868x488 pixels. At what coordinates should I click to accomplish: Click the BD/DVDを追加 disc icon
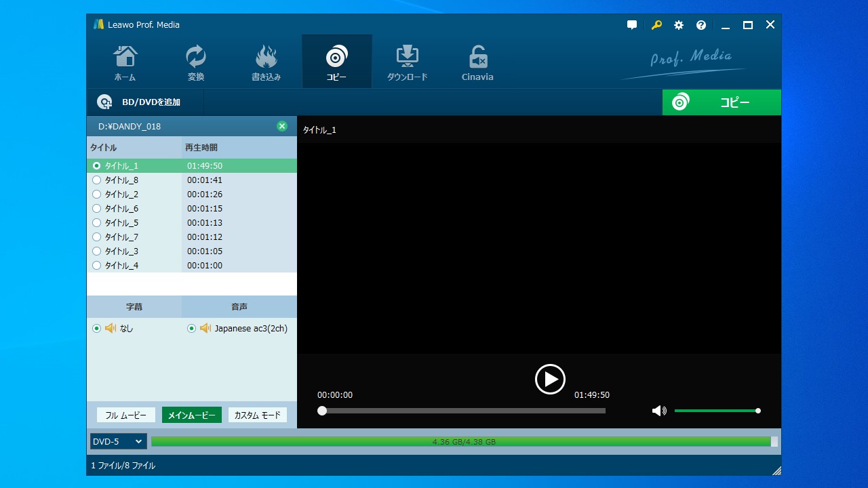(x=104, y=102)
